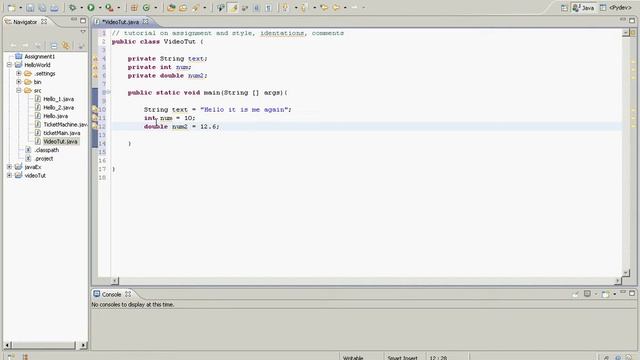Open the External Tools dropdown arrow
This screenshot has width=640, height=360.
coord(119,8)
